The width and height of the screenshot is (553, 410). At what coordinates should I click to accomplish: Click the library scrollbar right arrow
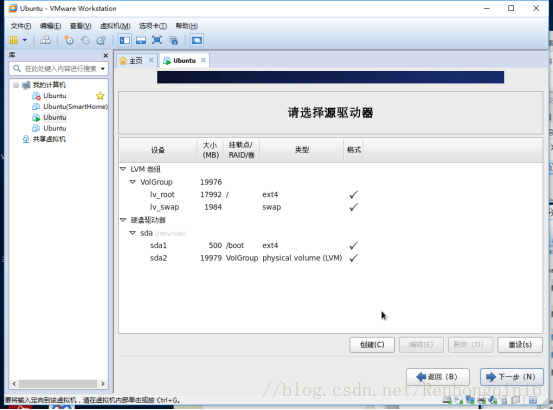(103, 384)
